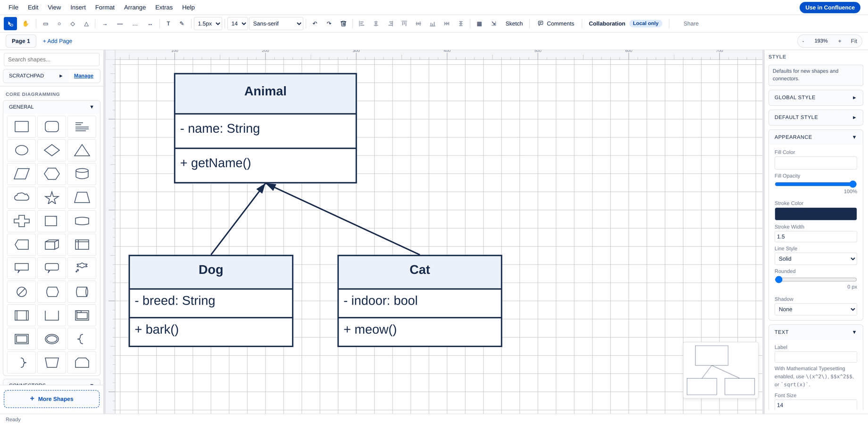The image size is (868, 425).
Task: Delete selection with trash icon
Action: [343, 24]
